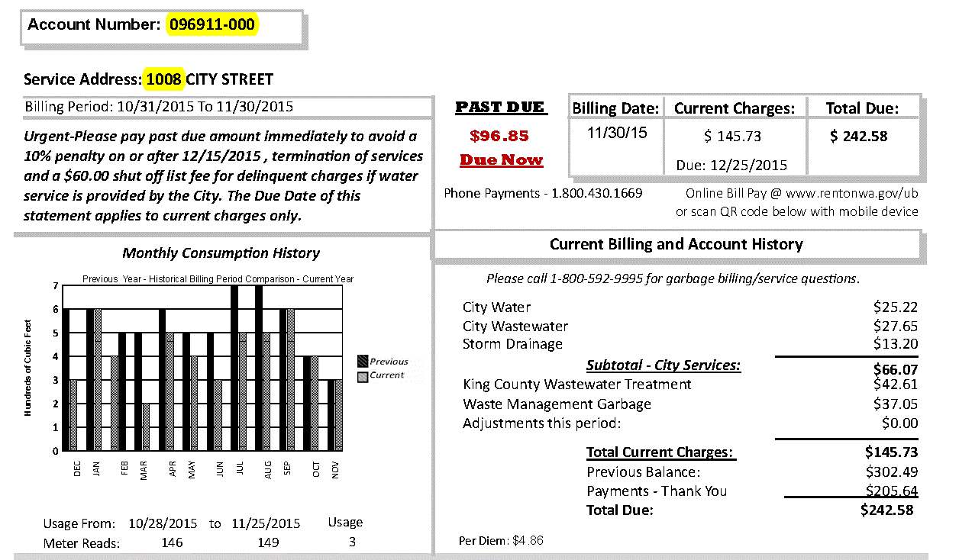Click the JUL month label on chart
959x560 pixels.
click(x=241, y=469)
